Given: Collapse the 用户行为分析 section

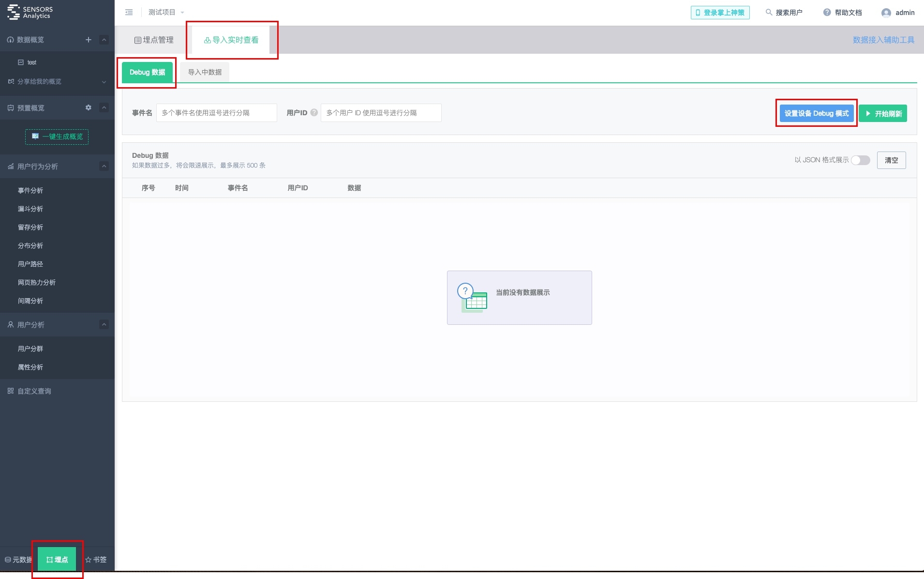Looking at the screenshot, I should coord(104,167).
